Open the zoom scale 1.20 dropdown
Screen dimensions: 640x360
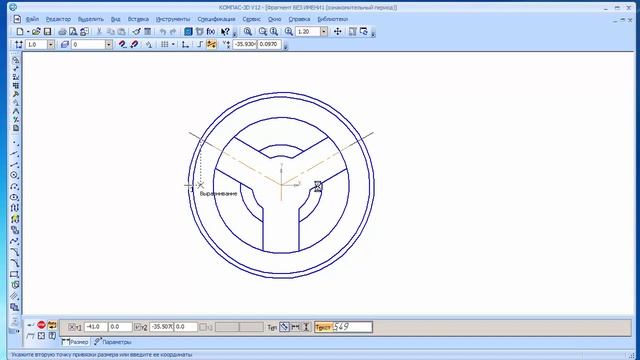click(x=324, y=31)
